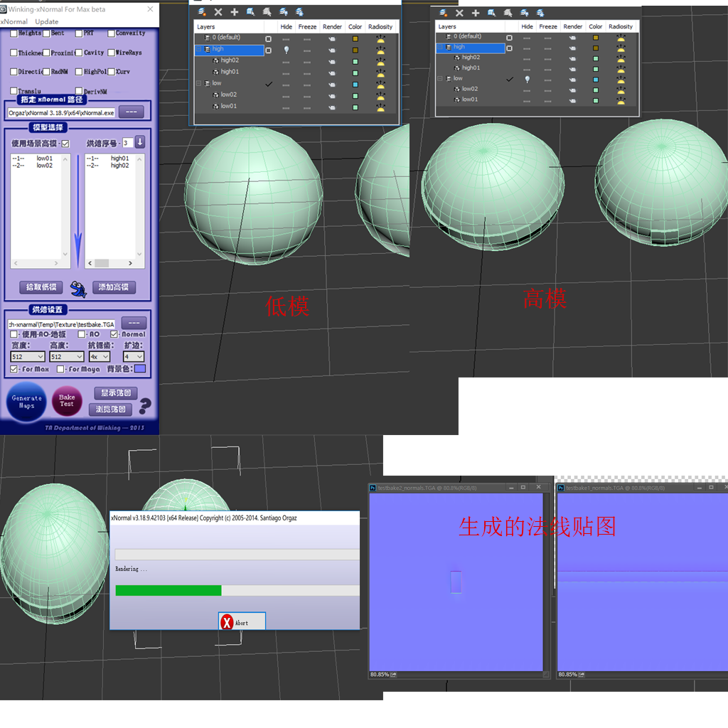Click the Bake Test button
728x728 pixels.
point(67,401)
